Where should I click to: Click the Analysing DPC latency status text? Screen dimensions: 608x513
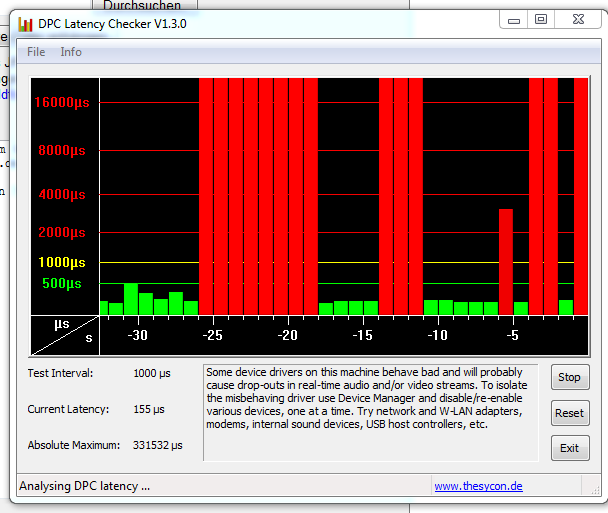[85, 486]
